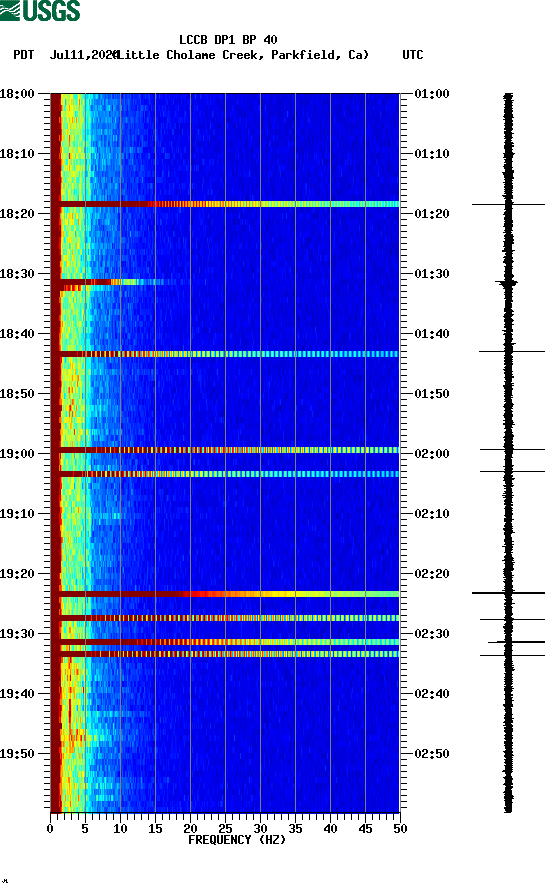
Task: Click the '50' frequency axis tick label
Action: 400,829
